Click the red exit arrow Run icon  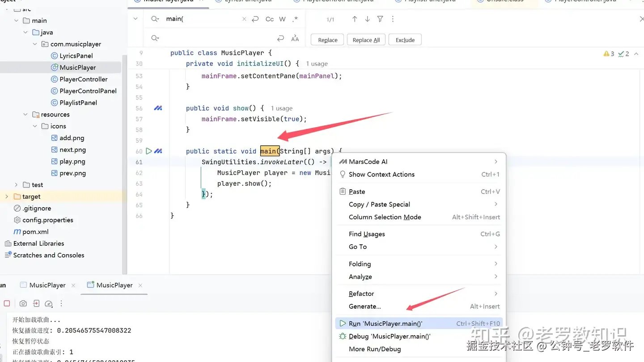pyautogui.click(x=36, y=303)
